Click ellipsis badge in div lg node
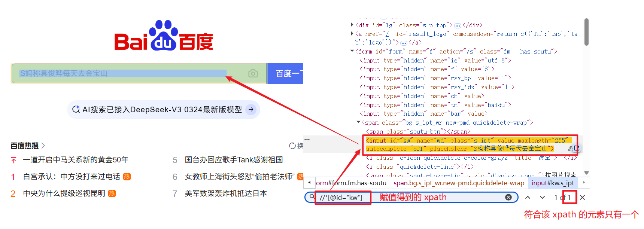 point(458,26)
